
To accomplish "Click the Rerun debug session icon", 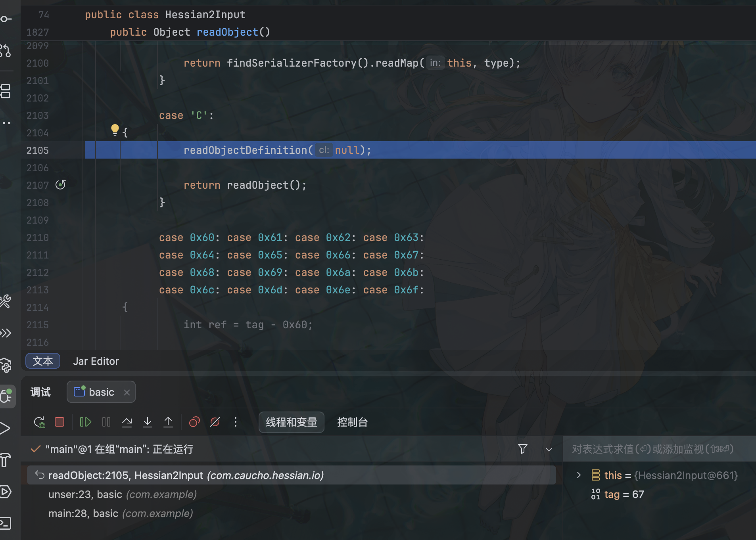I will pyautogui.click(x=39, y=422).
